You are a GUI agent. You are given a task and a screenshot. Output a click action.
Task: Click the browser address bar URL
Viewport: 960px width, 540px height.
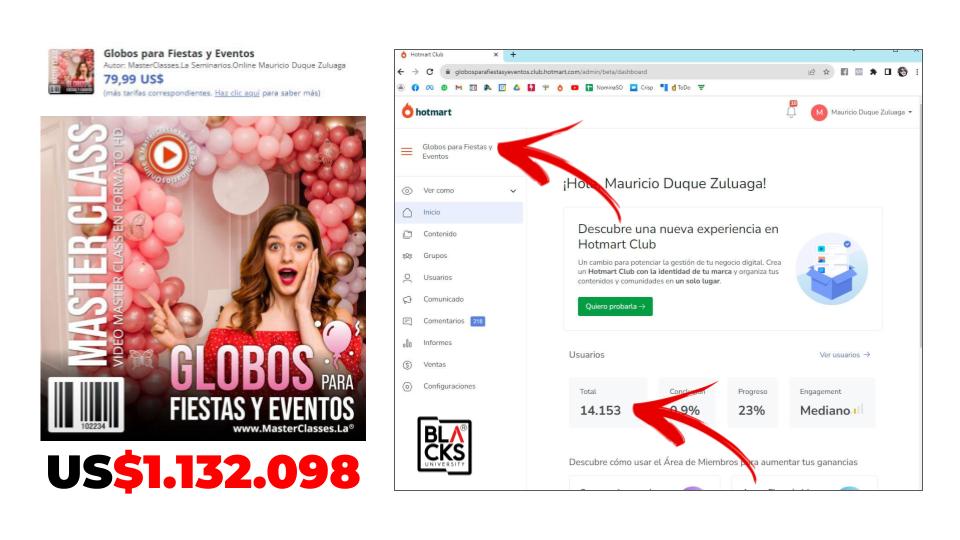tap(550, 72)
